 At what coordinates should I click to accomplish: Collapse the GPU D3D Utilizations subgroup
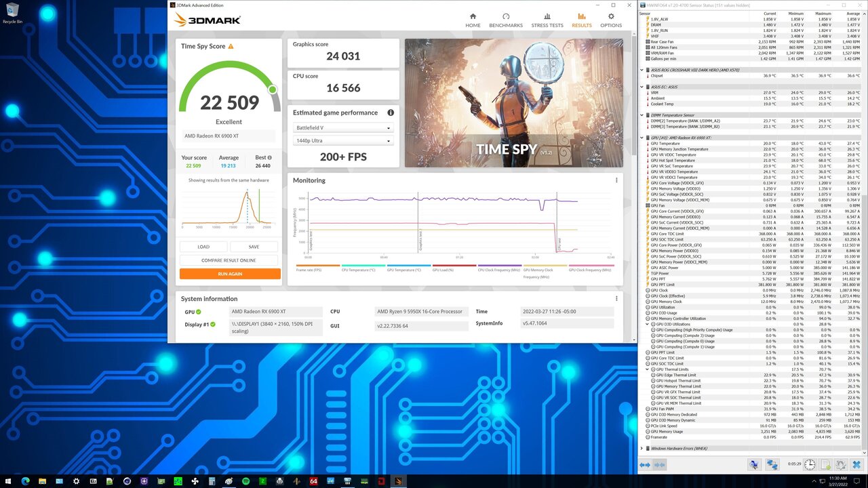pos(647,325)
